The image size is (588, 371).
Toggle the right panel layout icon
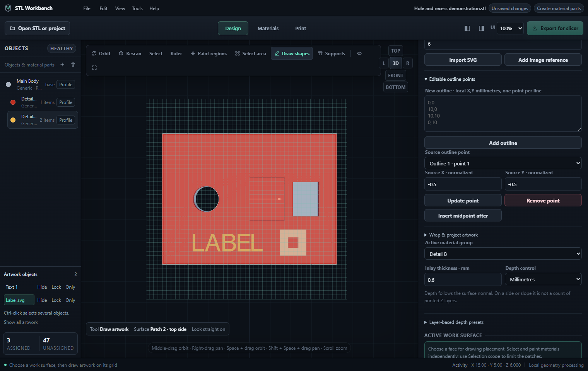coord(482,28)
